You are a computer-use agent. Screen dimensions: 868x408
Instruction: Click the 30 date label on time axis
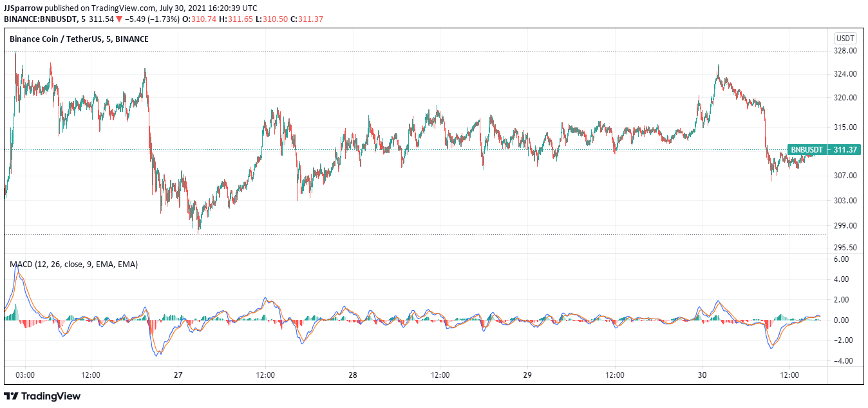(702, 375)
